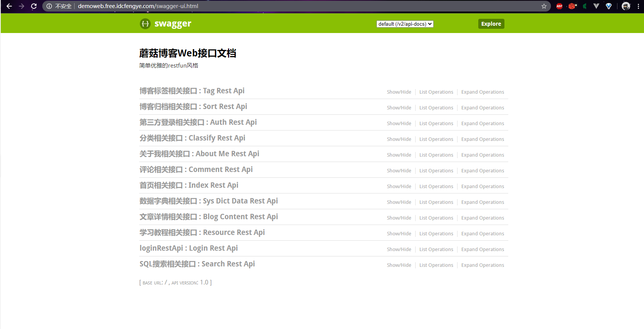The height and width of the screenshot is (329, 644).
Task: Bookmark page with star icon
Action: pyautogui.click(x=544, y=6)
